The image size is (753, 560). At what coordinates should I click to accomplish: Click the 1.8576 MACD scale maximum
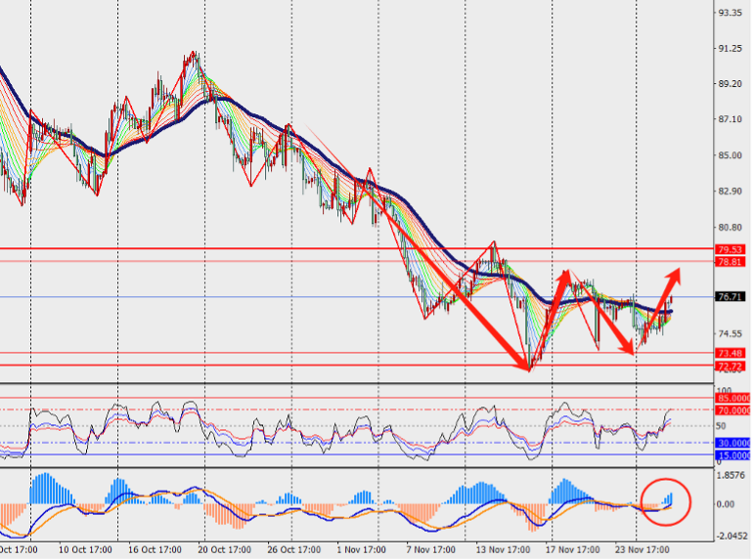[731, 476]
